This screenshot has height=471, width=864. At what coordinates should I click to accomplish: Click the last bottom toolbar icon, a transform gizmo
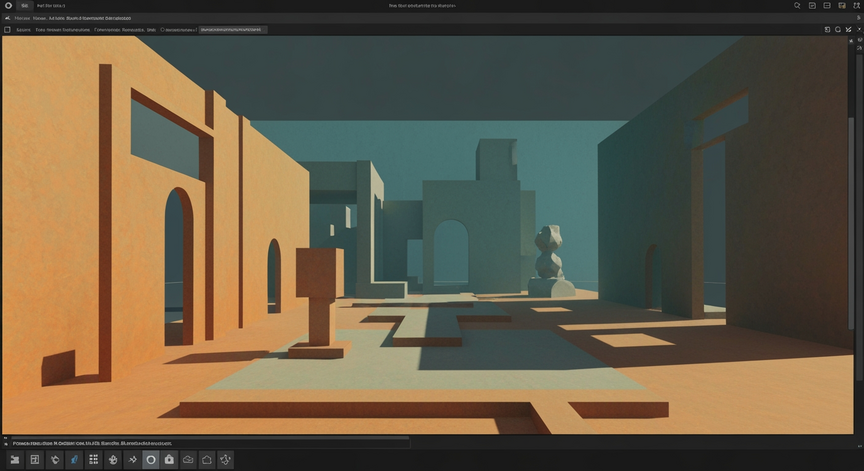click(x=225, y=459)
